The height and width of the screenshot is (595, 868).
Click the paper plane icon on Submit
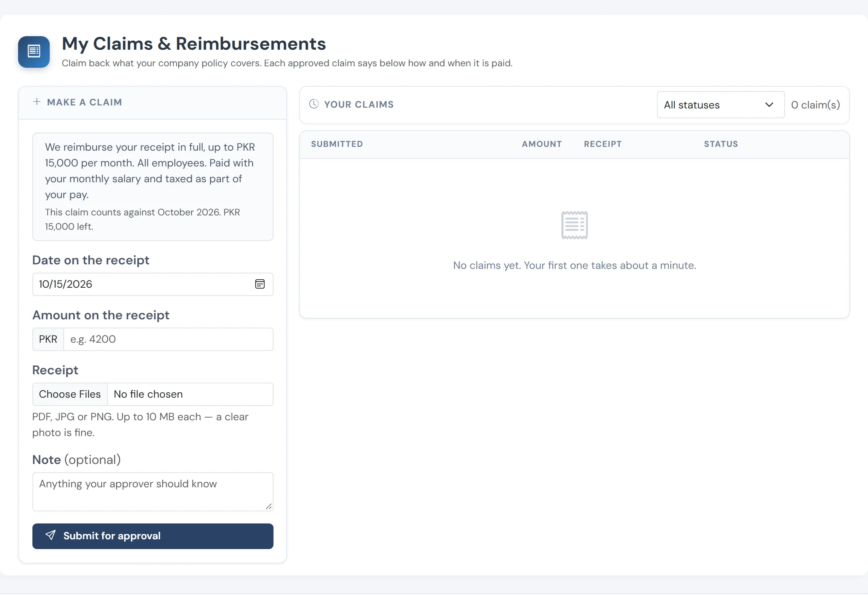pyautogui.click(x=50, y=535)
